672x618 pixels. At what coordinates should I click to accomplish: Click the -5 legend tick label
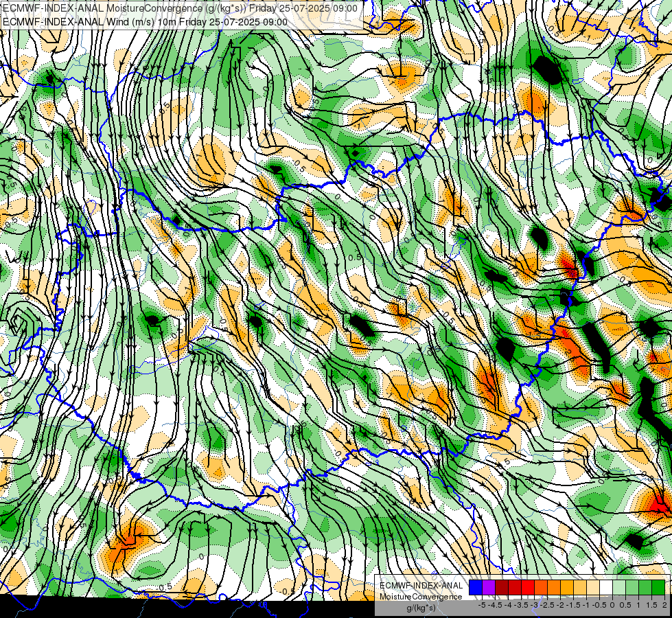[482, 605]
